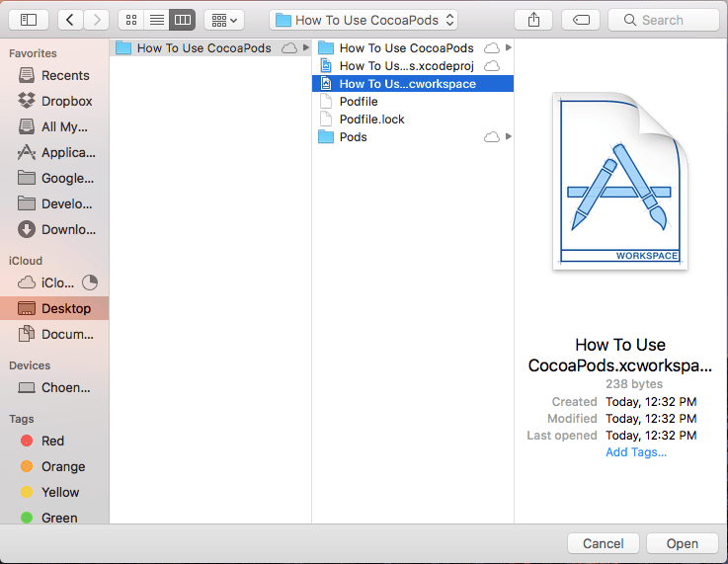This screenshot has width=728, height=564.
Task: Open the item arrangement dropdown
Action: point(224,20)
